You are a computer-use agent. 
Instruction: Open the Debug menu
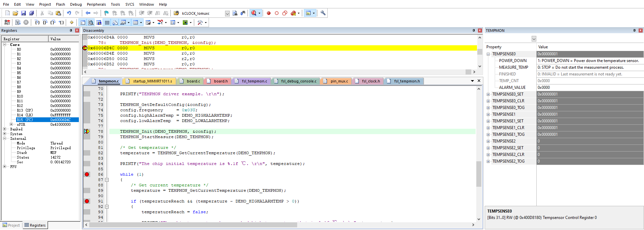[76, 4]
